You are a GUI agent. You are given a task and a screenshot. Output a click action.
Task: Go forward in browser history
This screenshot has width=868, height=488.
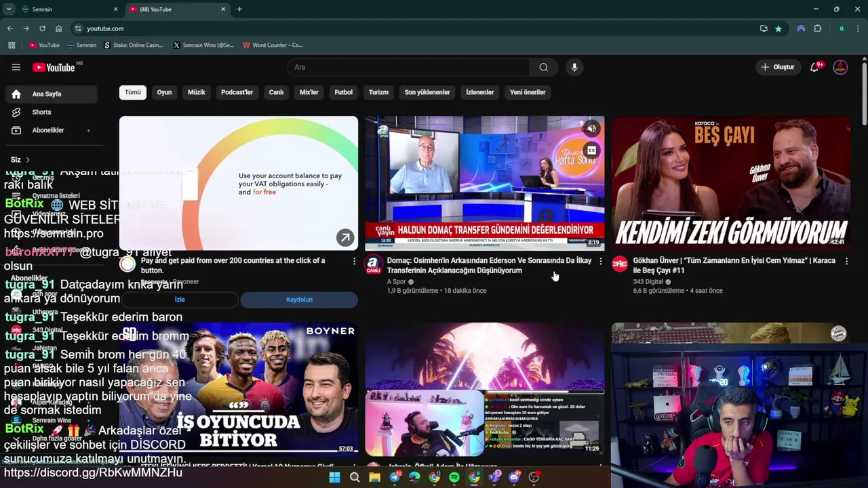[x=26, y=28]
